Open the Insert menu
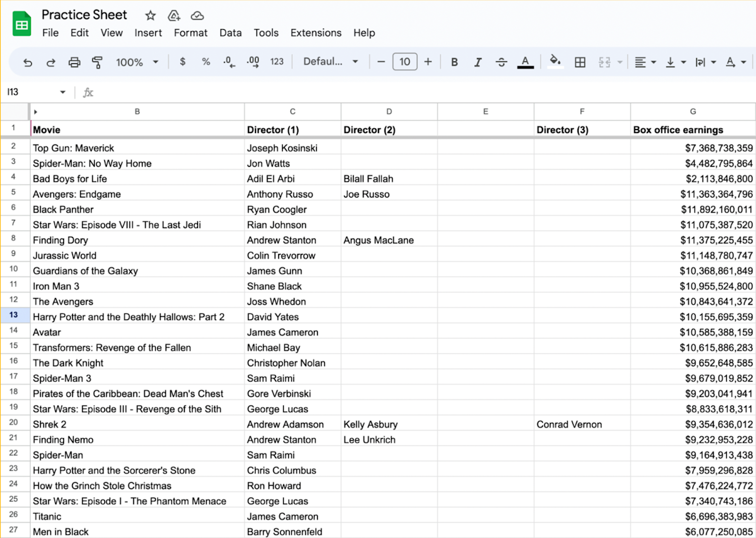 click(148, 33)
